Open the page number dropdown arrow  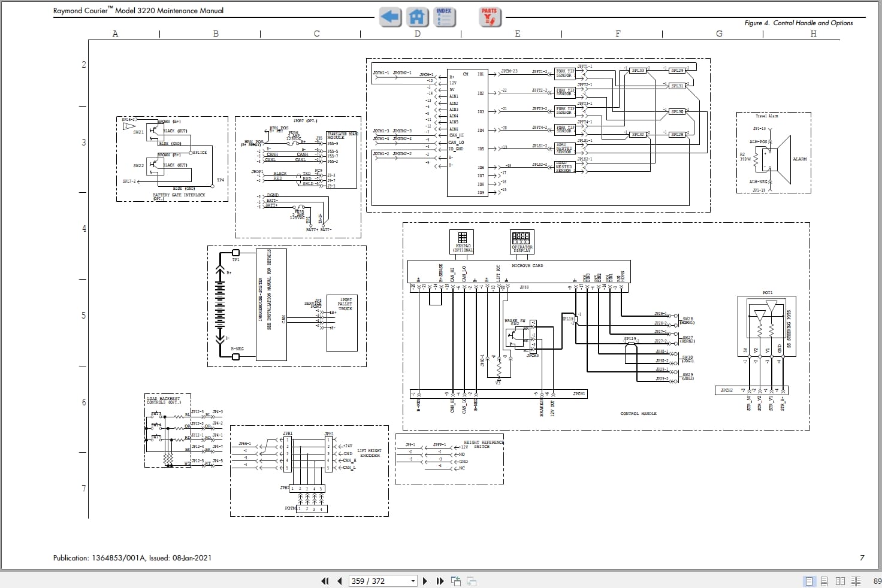(x=413, y=581)
